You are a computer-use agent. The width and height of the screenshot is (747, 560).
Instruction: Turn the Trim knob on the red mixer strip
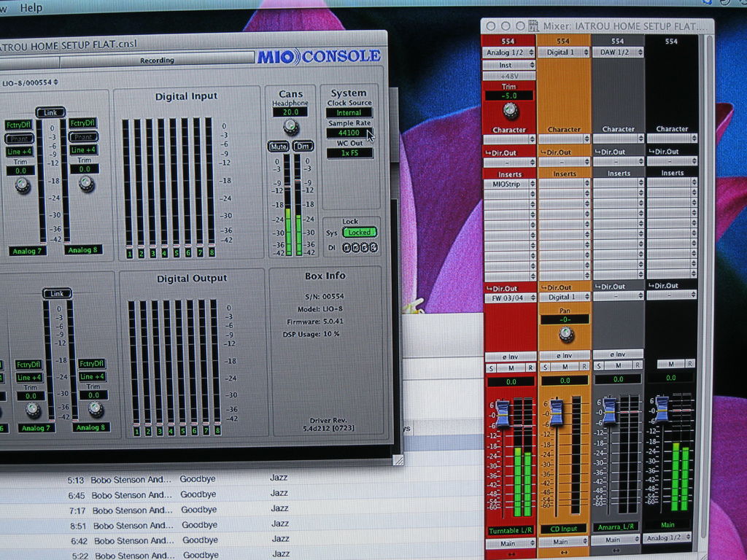[510, 111]
